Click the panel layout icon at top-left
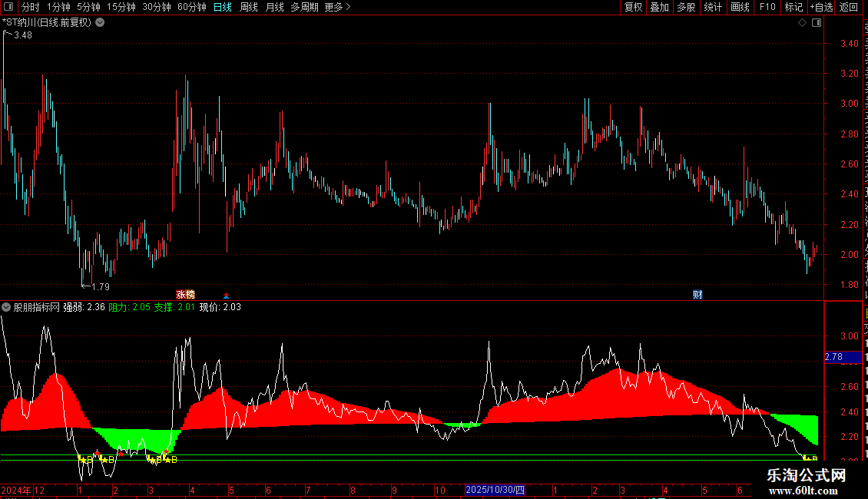868x499 pixels. click(8, 7)
